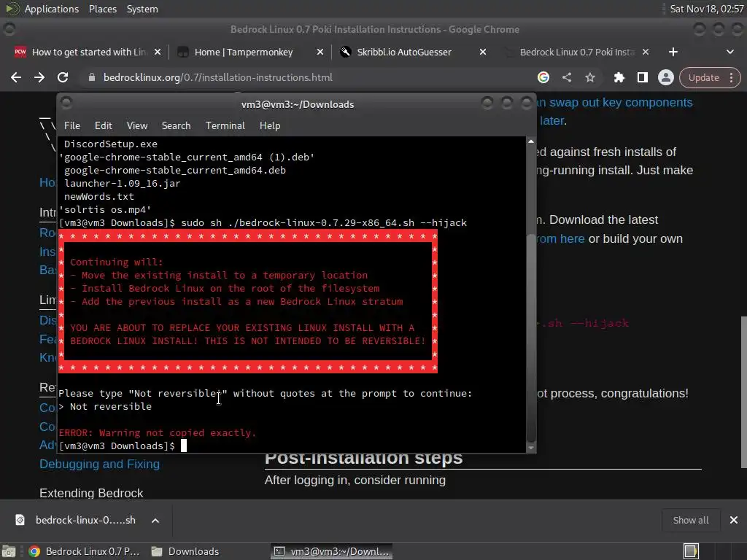747x560 pixels.
Task: Close the Skribbl.io AutoGuesser tab
Action: point(483,52)
